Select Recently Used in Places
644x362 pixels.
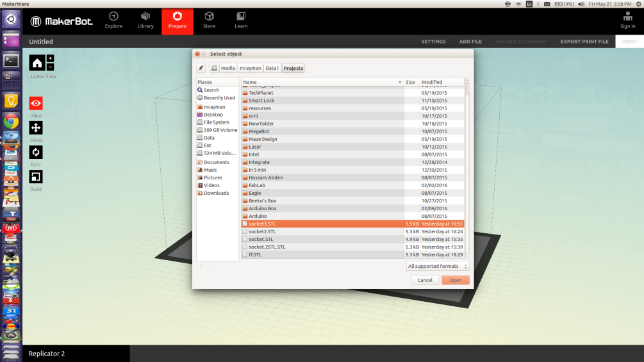[x=217, y=97]
